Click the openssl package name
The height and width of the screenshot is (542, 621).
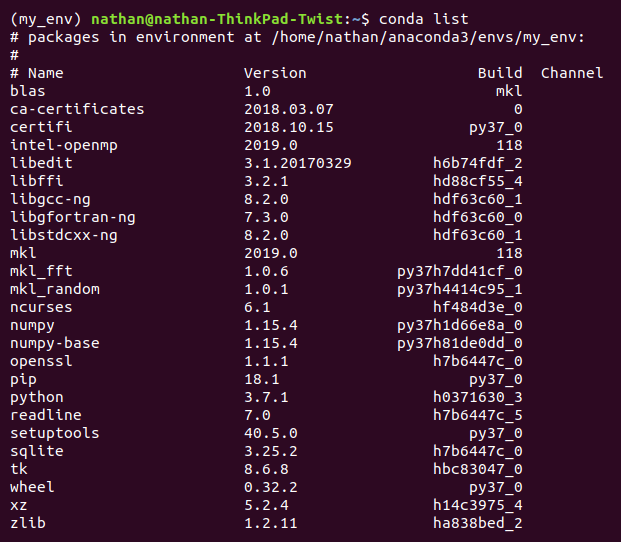point(41,361)
